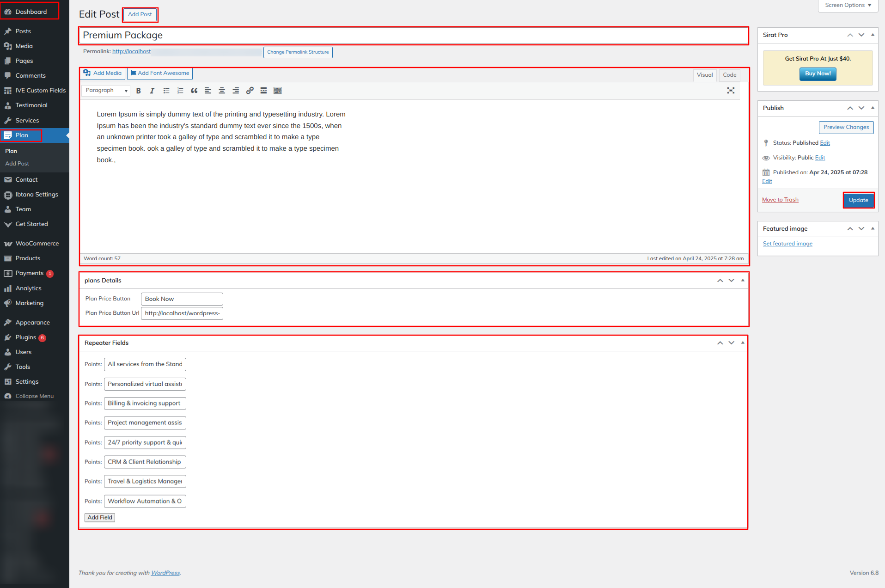This screenshot has width=885, height=588.
Task: Open WooCommerce in the sidebar menu
Action: 37,244
